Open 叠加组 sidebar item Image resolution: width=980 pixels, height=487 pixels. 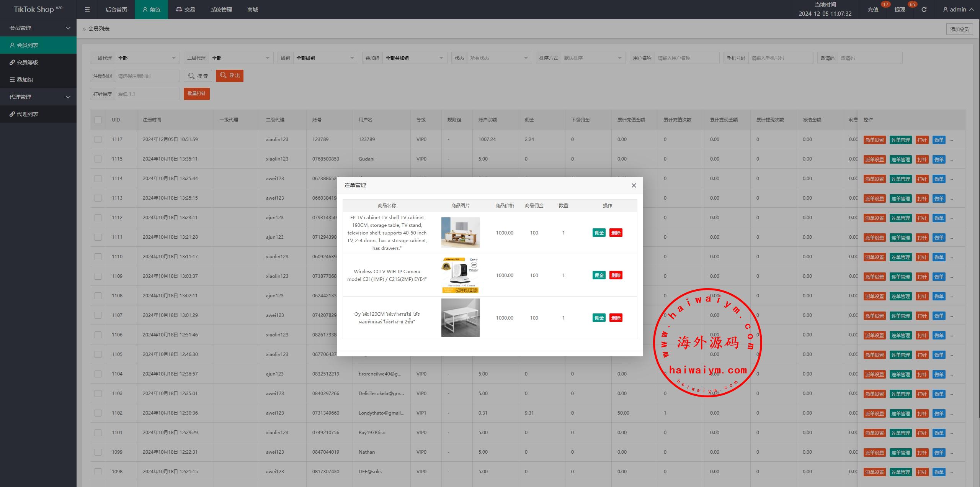(x=24, y=80)
